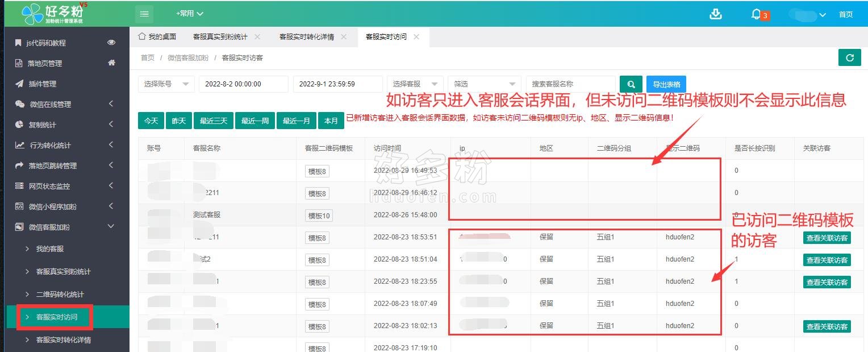Click the download icon in top bar
This screenshot has width=868, height=352.
click(x=716, y=14)
